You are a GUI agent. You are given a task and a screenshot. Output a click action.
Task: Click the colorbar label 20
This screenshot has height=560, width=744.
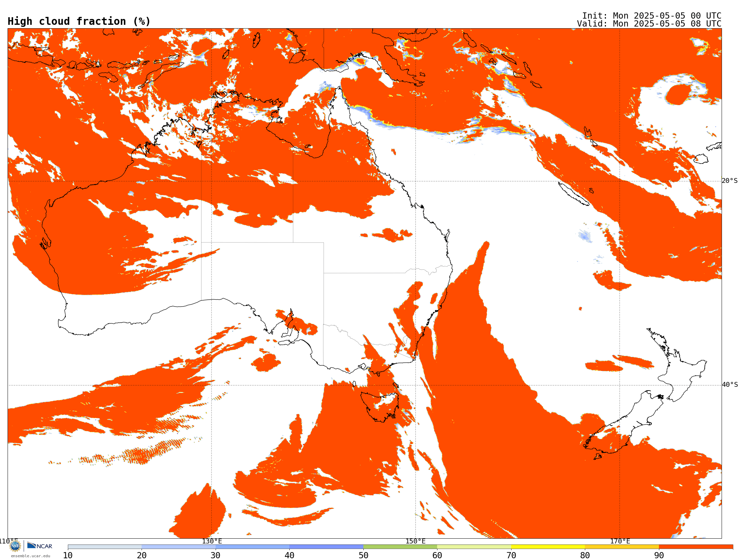pyautogui.click(x=142, y=555)
